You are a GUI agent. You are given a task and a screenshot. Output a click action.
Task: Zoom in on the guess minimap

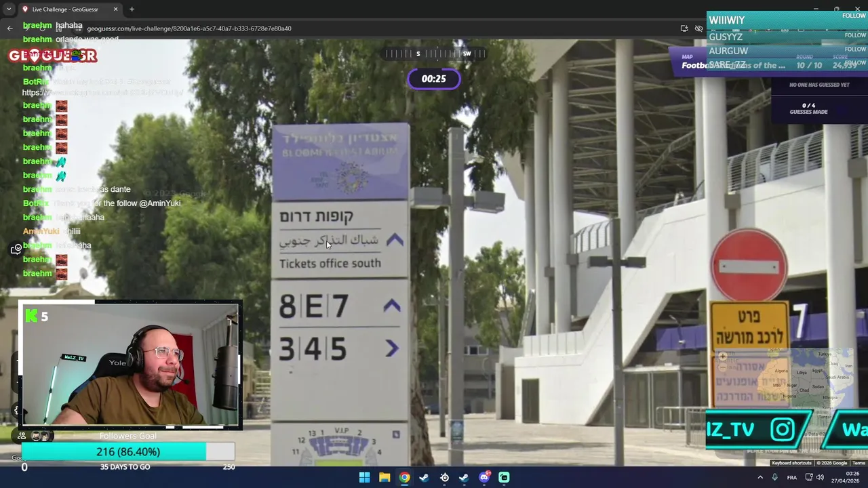pos(723,357)
